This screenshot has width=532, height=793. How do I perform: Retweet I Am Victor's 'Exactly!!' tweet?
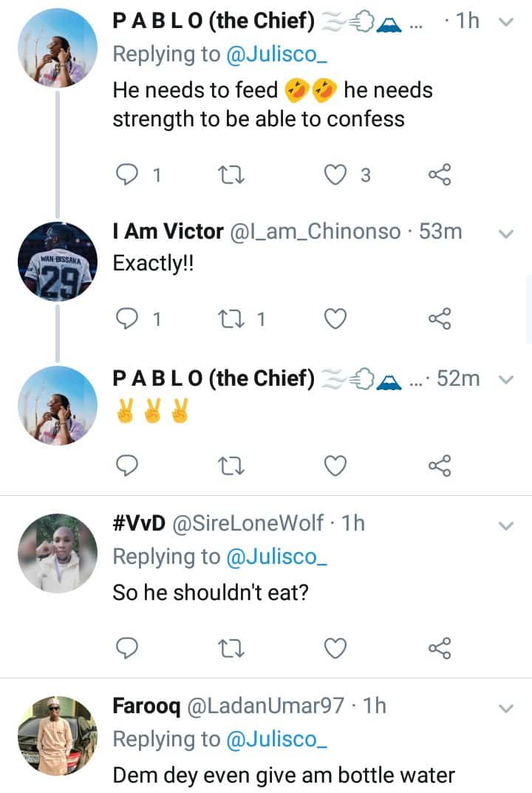tap(233, 319)
